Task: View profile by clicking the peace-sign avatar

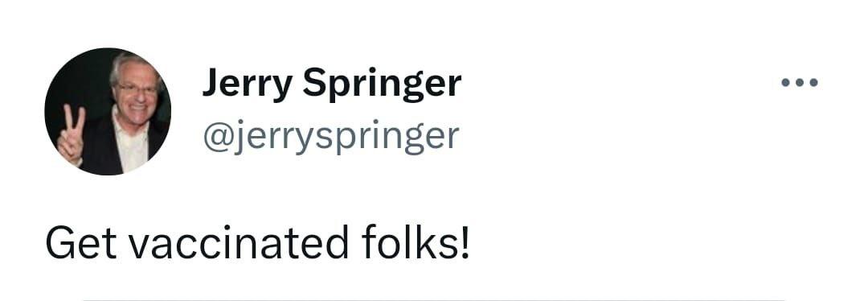Action: coord(108,111)
